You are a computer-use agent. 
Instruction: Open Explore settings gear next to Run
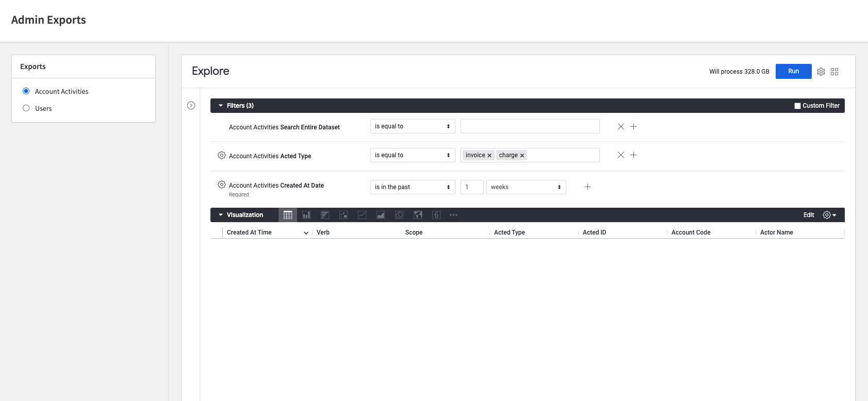click(x=821, y=72)
